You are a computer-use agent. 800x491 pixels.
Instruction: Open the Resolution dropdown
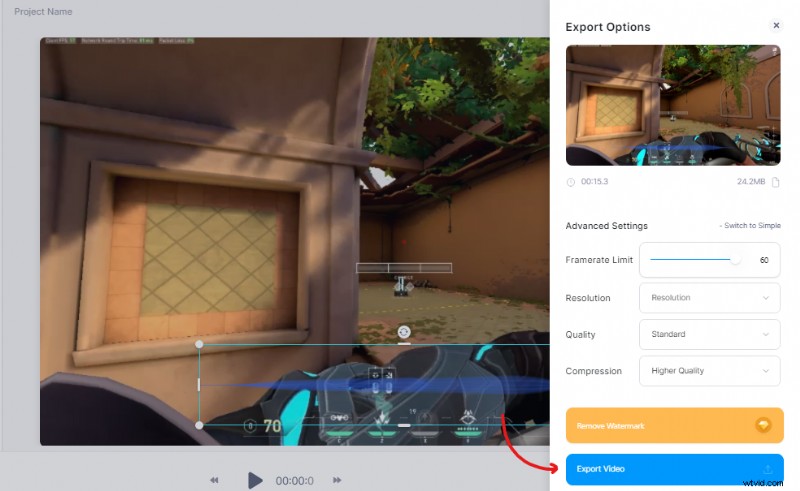(x=710, y=298)
